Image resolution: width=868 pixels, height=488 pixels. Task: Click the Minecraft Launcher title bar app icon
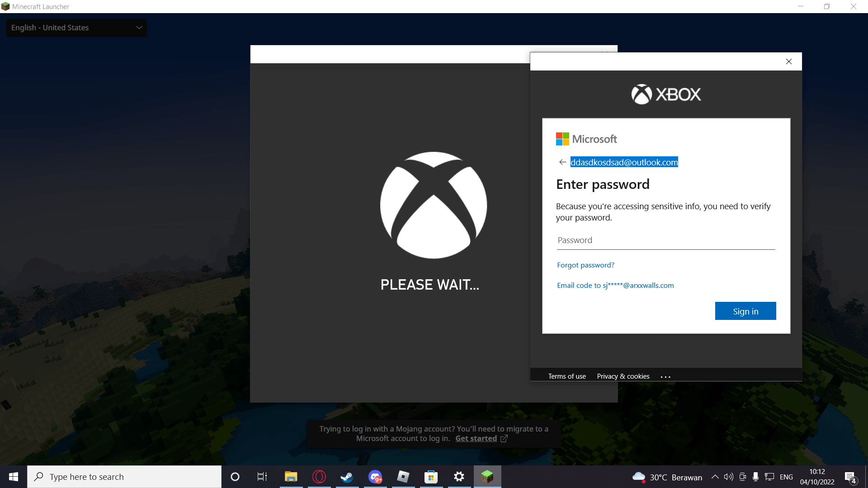[x=5, y=6]
